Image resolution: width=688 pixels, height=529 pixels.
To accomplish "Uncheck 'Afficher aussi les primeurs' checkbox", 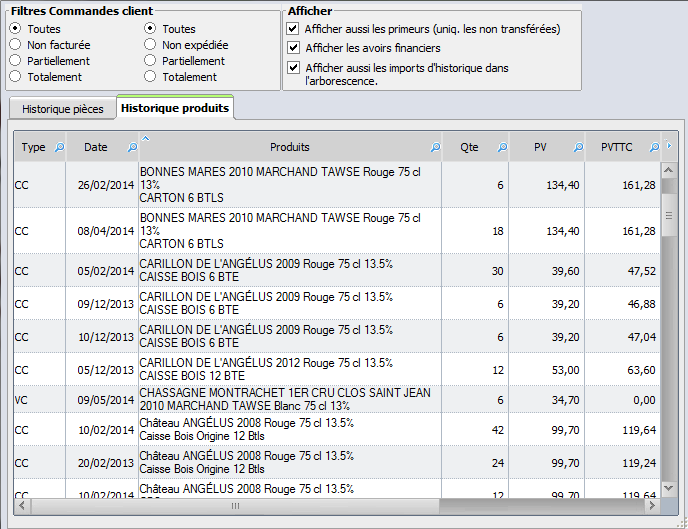I will pyautogui.click(x=293, y=29).
